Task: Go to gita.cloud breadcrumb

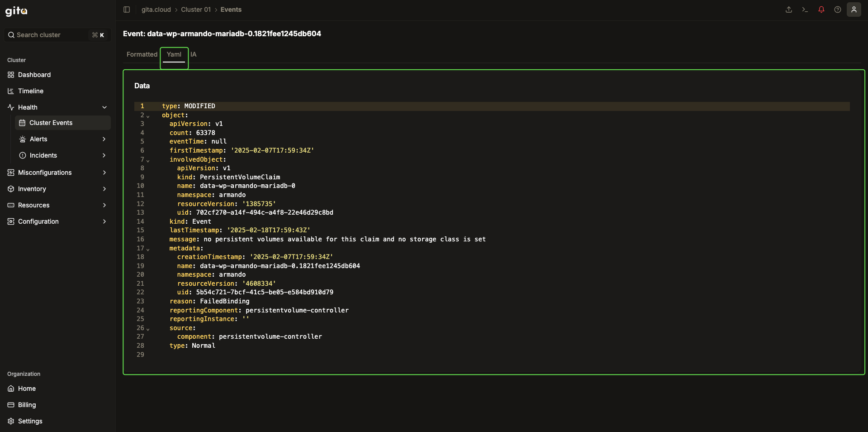Action: pos(156,10)
